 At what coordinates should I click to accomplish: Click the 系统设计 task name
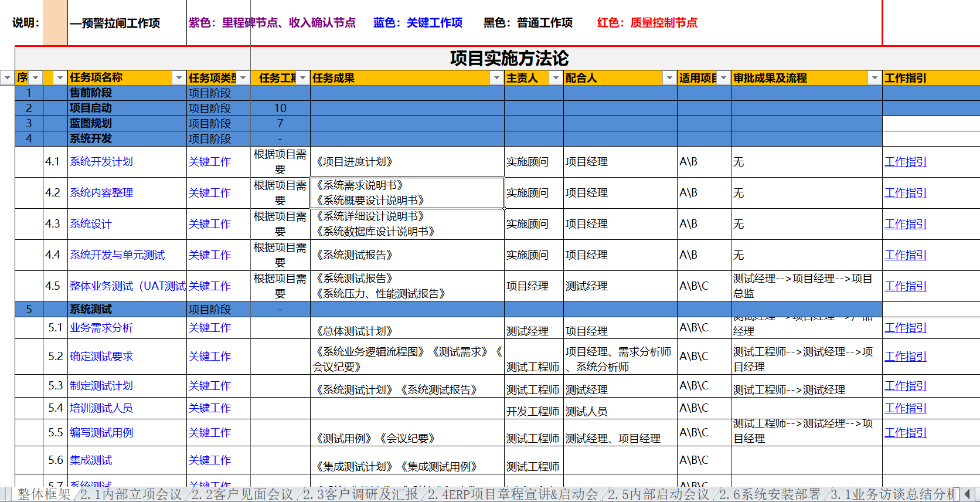coord(91,224)
